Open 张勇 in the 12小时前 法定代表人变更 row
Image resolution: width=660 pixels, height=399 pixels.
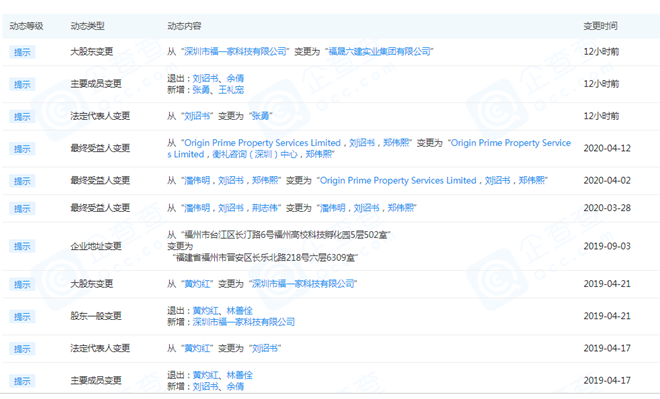point(261,116)
